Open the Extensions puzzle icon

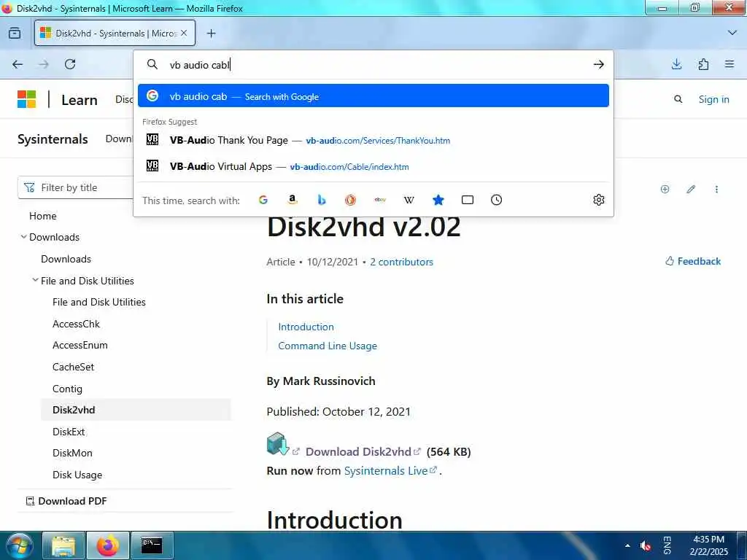pos(703,64)
